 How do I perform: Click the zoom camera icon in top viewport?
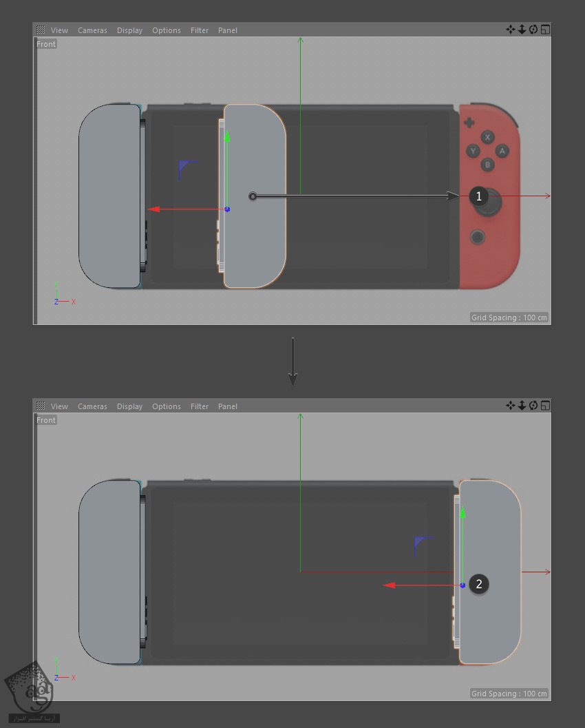click(522, 30)
